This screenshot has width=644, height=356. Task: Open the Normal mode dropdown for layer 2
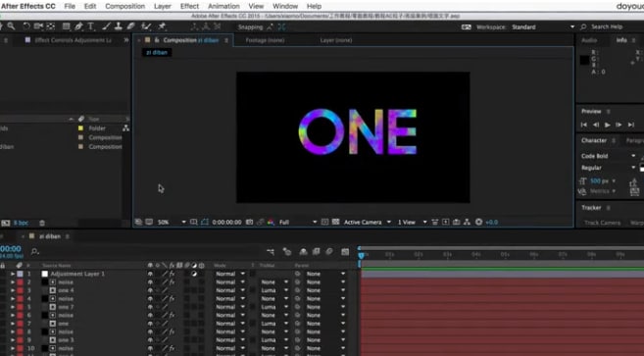point(230,282)
